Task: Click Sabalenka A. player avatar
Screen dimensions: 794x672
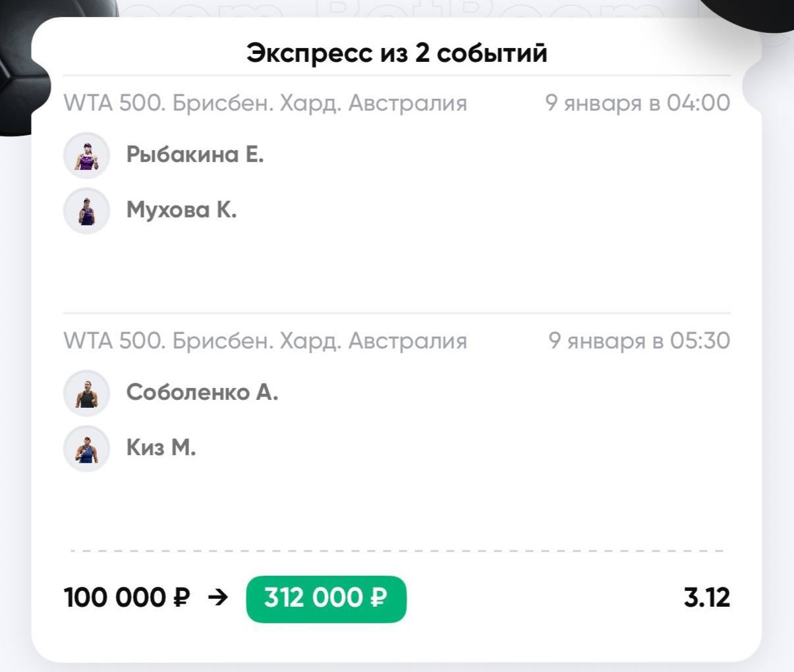Action: coord(86,393)
